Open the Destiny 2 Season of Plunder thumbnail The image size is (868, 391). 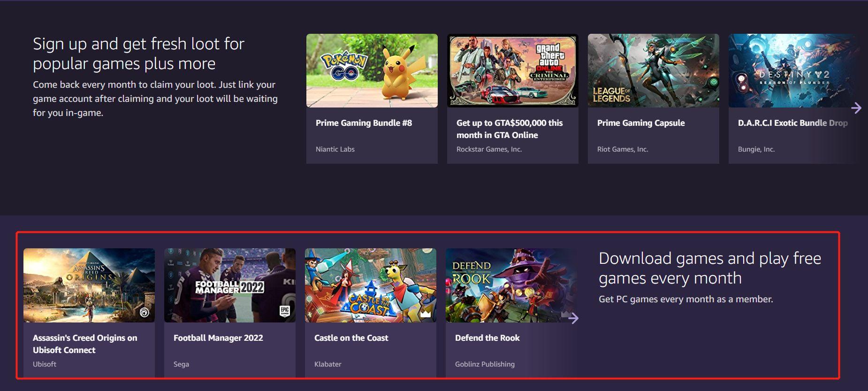coord(793,70)
